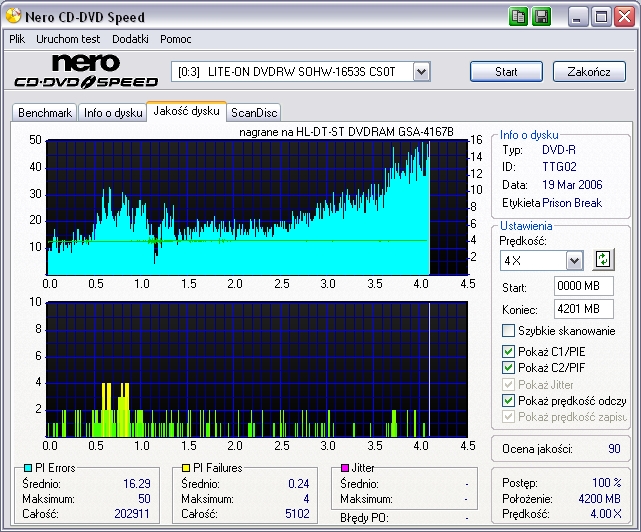
Task: Open the Plik menu
Action: 17,39
